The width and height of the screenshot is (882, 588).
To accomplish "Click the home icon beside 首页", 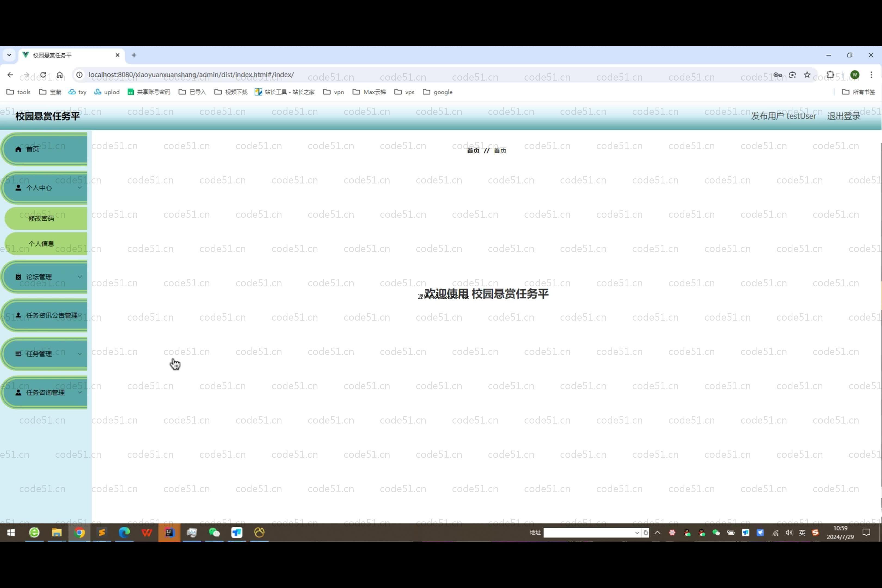I will tap(18, 149).
